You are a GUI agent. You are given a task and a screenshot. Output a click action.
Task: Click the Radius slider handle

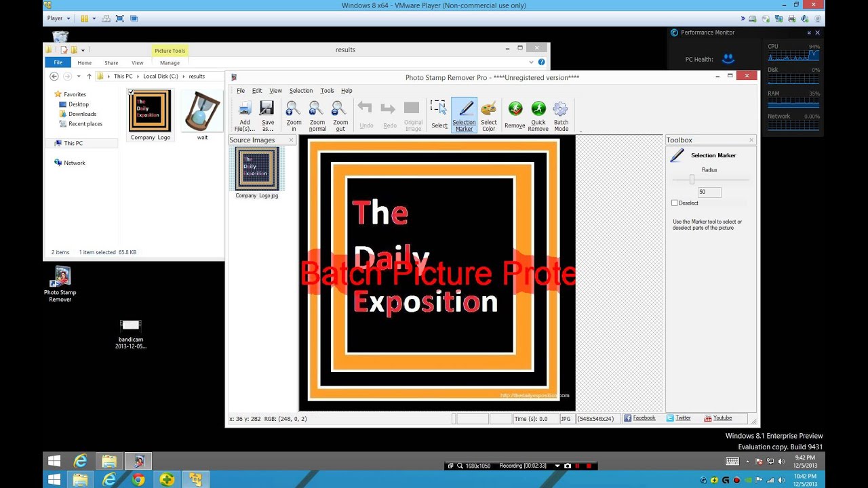(x=692, y=180)
